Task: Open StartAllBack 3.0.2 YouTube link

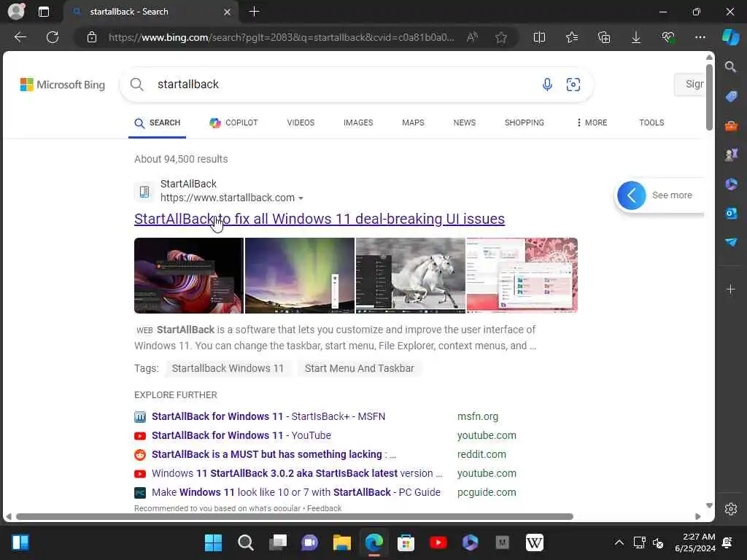Action: point(297,473)
